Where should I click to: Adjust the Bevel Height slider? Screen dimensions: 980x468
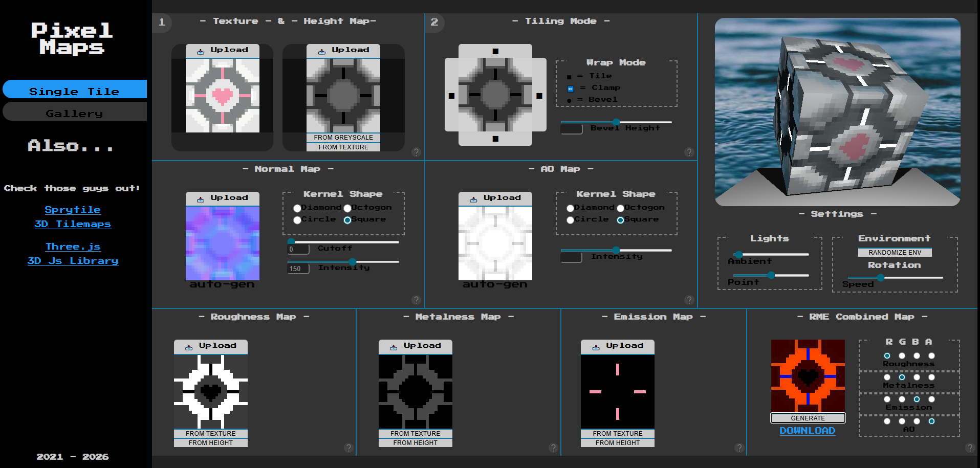(616, 122)
